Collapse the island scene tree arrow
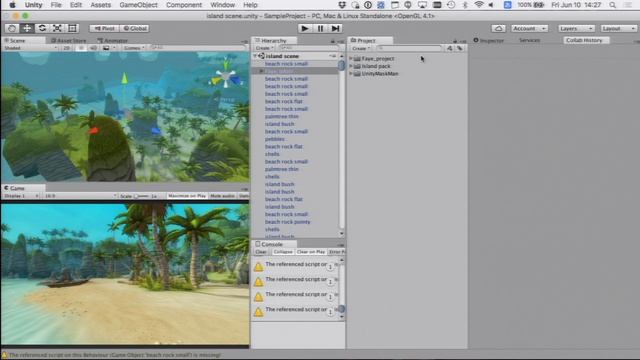 click(255, 56)
